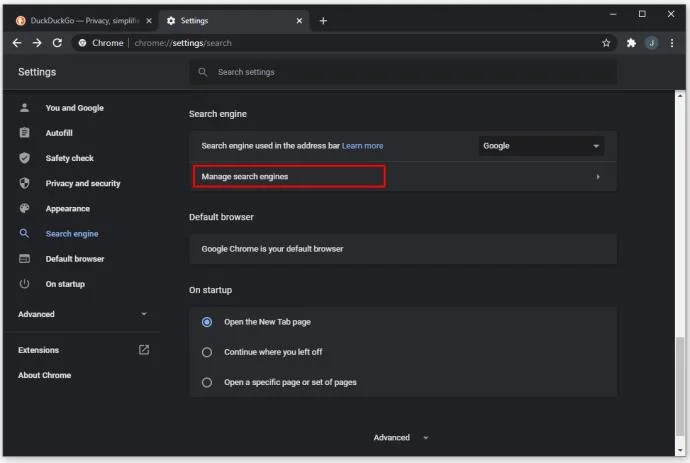Go forward using the forward arrow

point(37,43)
